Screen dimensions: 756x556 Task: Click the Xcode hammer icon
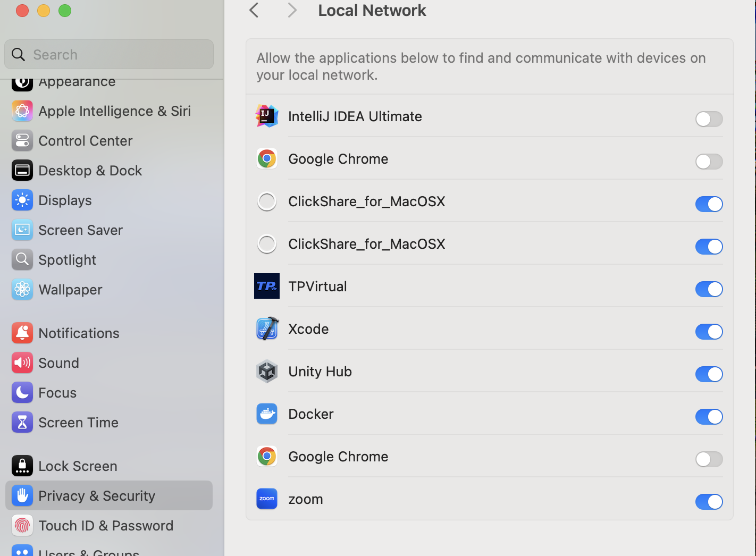[x=267, y=328]
